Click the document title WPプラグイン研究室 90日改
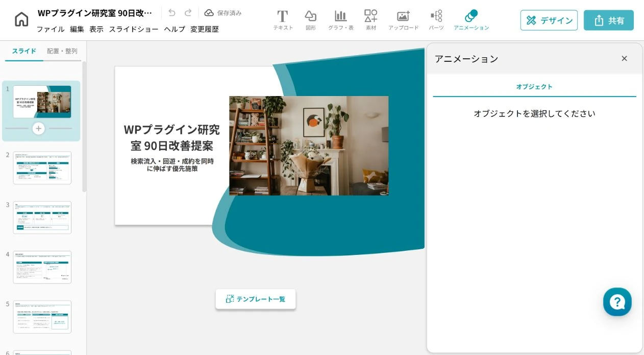This screenshot has width=644, height=355. click(95, 13)
